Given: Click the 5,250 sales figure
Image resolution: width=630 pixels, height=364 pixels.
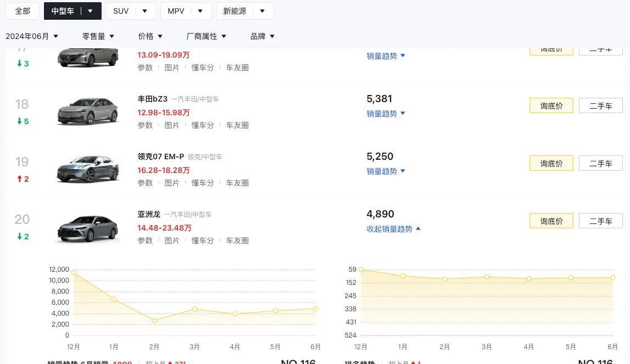Looking at the screenshot, I should 380,156.
